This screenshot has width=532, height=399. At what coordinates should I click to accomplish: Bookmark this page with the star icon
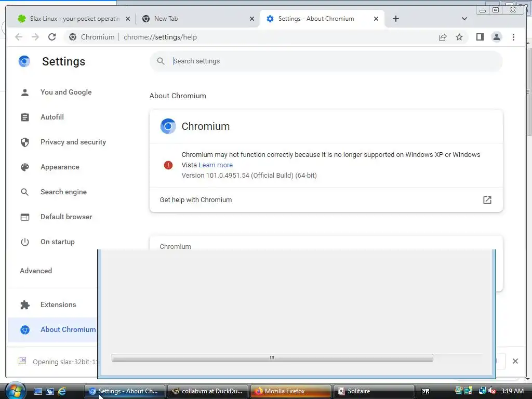pyautogui.click(x=459, y=37)
